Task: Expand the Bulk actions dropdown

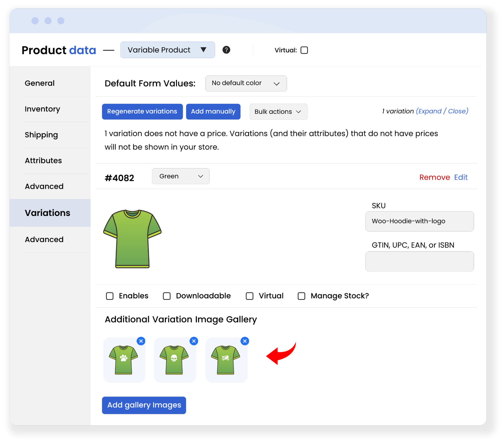Action: (278, 112)
